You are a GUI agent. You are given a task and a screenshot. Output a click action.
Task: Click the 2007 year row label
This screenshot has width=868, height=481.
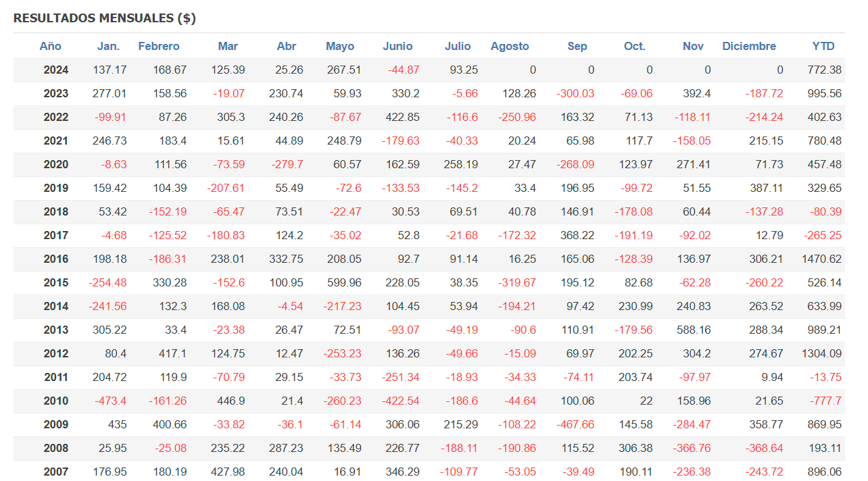56,472
